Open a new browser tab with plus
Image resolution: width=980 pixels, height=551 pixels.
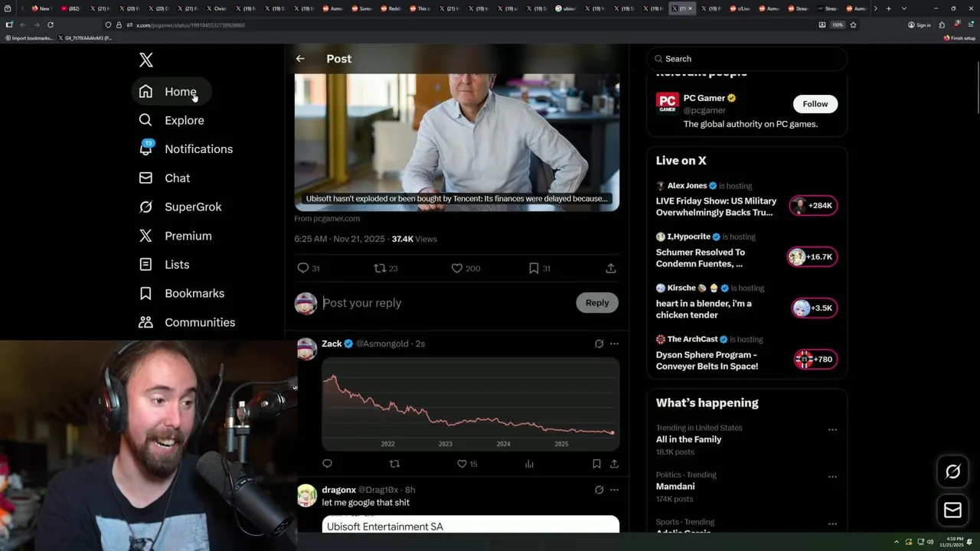pos(888,8)
